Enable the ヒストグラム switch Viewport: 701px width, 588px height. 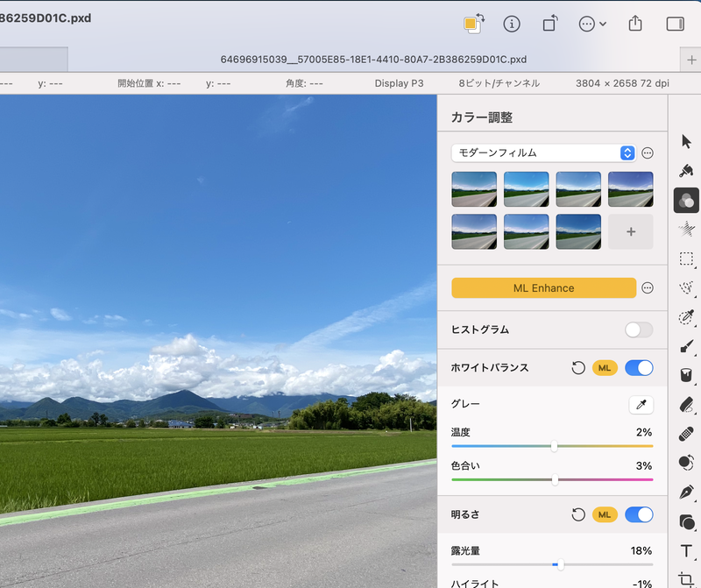point(639,330)
